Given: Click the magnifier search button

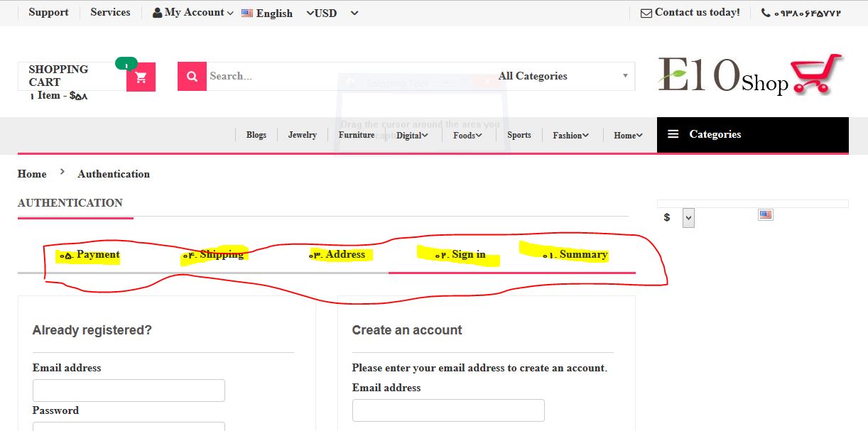Looking at the screenshot, I should [192, 76].
